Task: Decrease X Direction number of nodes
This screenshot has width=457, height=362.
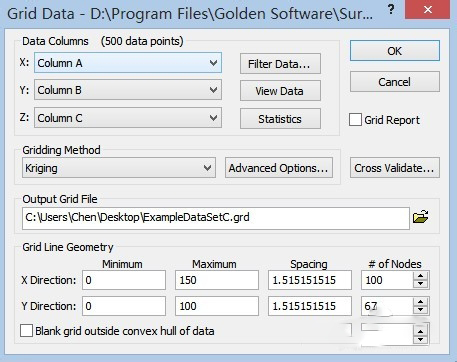Action: [x=420, y=284]
